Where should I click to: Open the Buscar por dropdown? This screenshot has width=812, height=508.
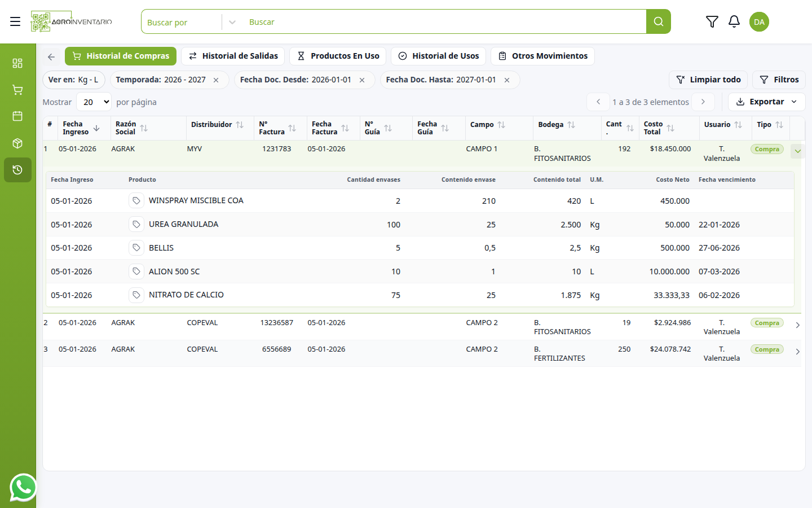click(191, 22)
